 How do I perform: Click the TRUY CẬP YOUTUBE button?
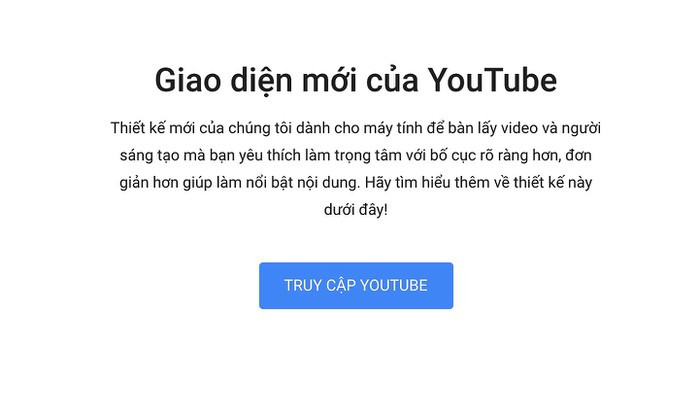[x=356, y=285]
